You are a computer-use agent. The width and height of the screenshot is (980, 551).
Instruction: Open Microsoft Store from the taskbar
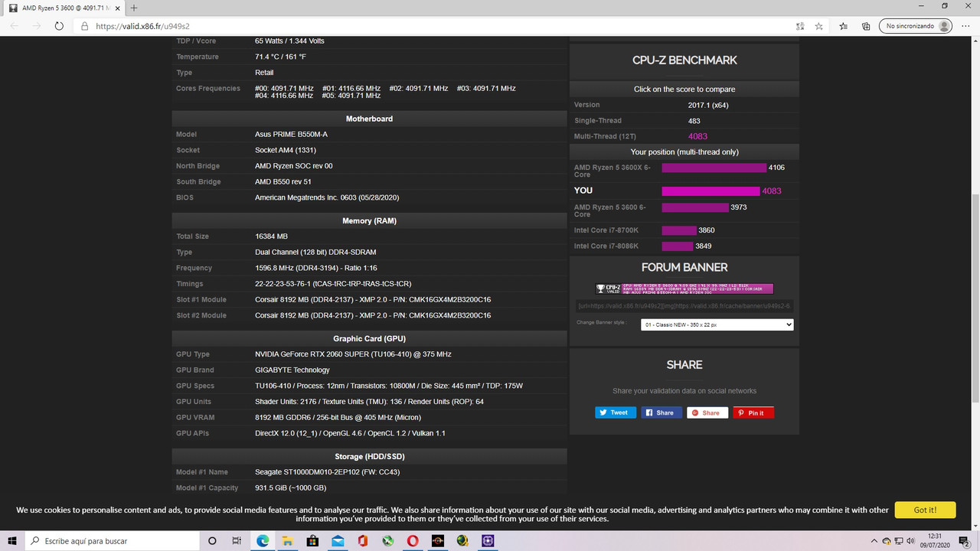(x=312, y=540)
